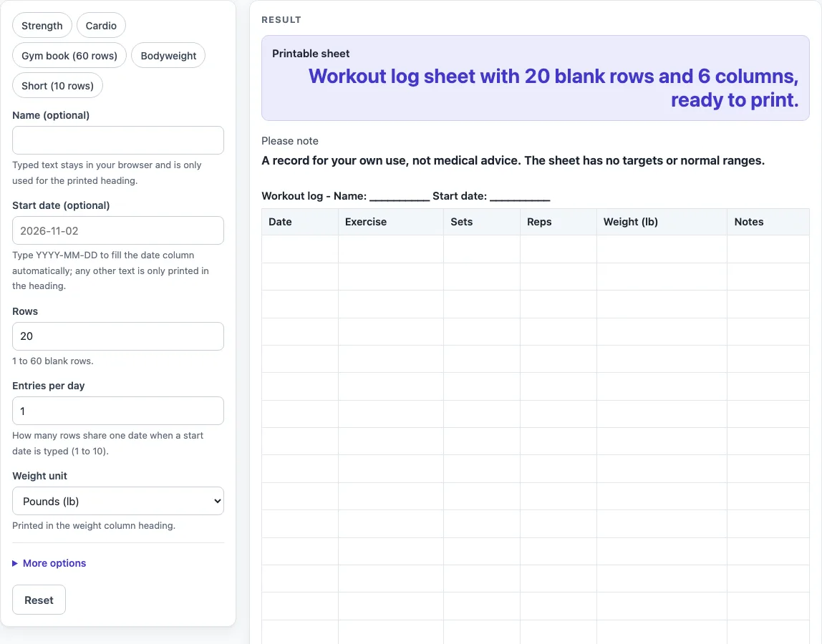Click the 'Start date (optional)' label

tap(61, 205)
